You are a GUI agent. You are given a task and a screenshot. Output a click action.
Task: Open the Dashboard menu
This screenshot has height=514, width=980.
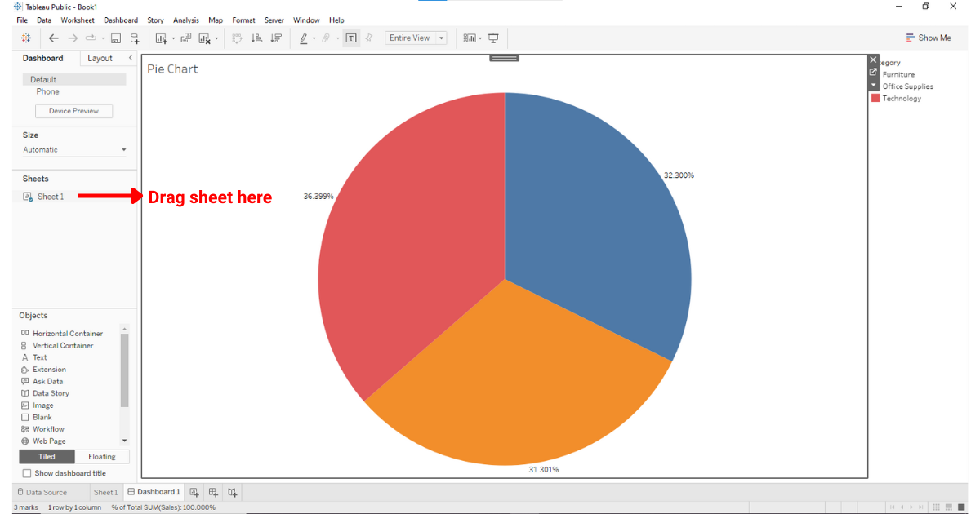point(120,20)
